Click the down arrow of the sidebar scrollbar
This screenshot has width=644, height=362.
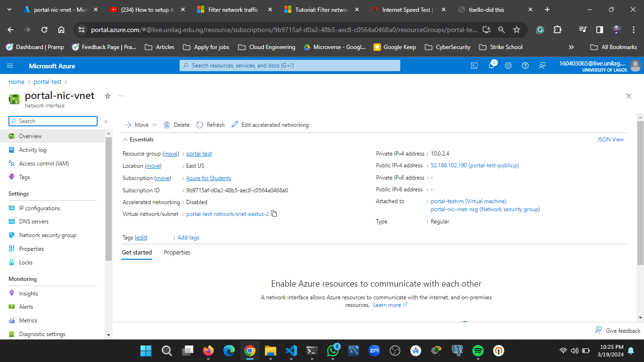109,335
